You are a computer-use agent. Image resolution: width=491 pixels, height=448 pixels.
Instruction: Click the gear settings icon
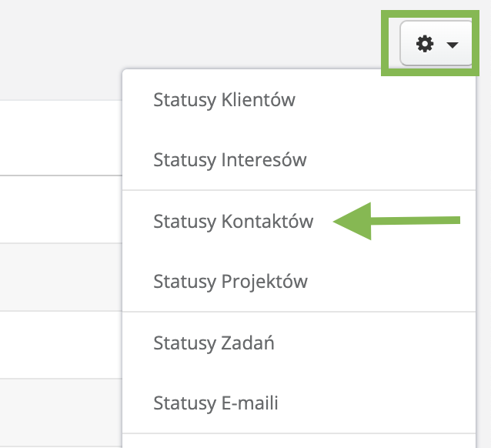point(425,44)
